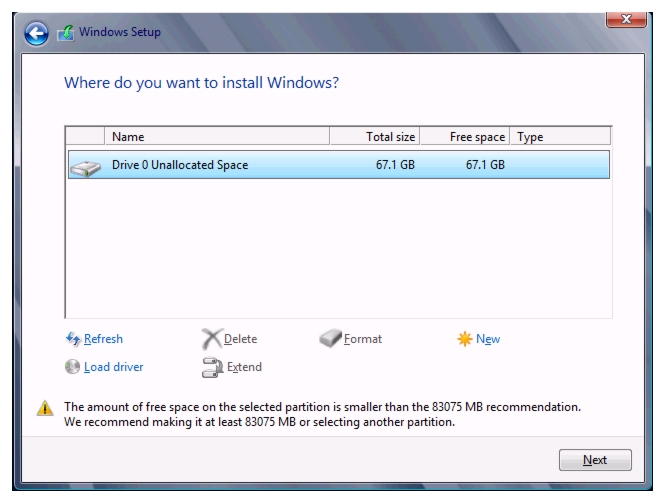The height and width of the screenshot is (504, 666).
Task: Close the Windows Setup window
Action: point(626,19)
